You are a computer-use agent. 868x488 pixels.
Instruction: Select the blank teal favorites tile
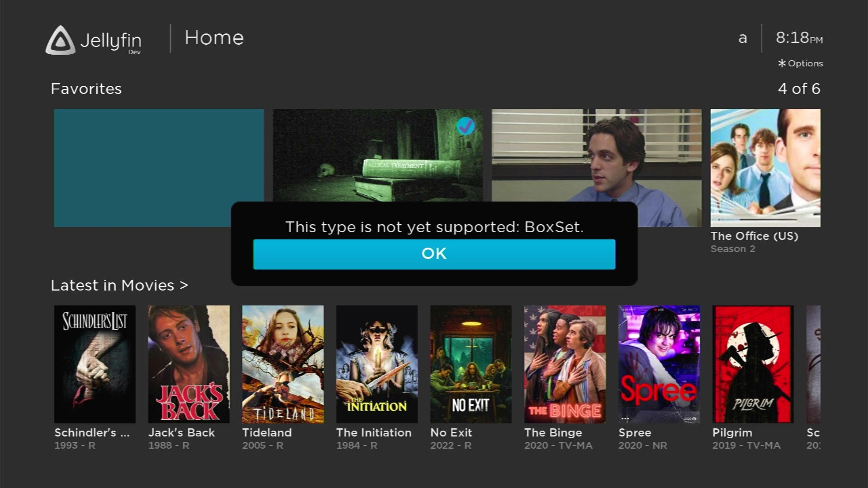(x=159, y=168)
